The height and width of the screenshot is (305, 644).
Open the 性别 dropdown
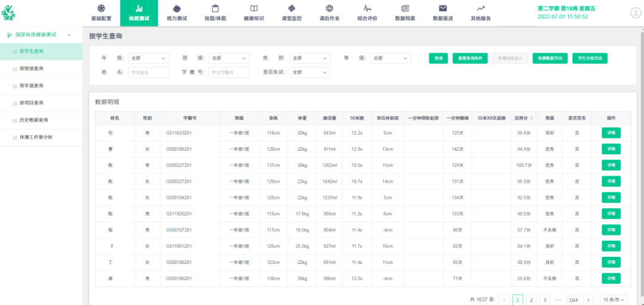(x=309, y=58)
